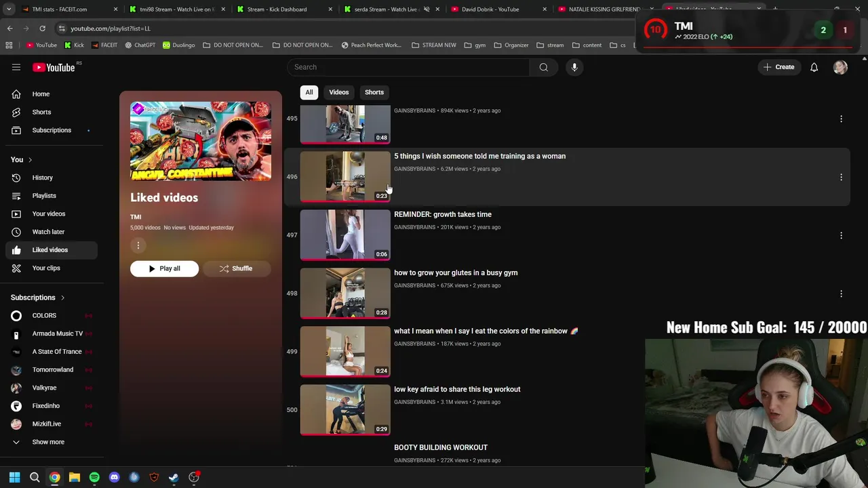Open the gym bookmark folder

tap(475, 45)
